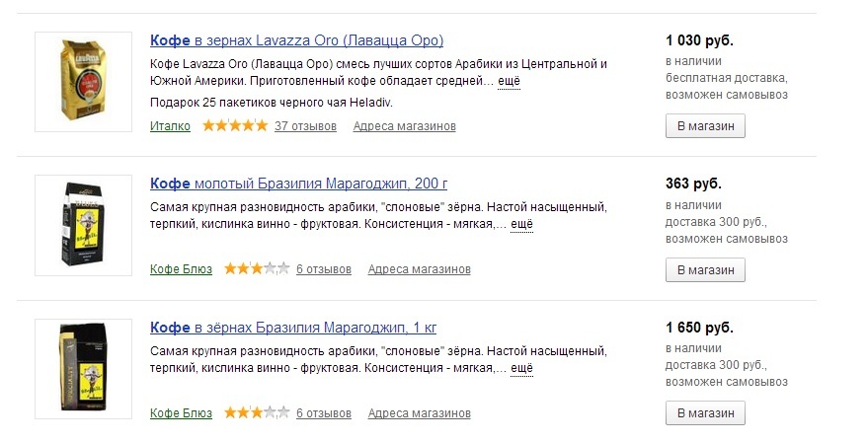The image size is (868, 443).
Task: Open the Италко seller link
Action: [170, 126]
